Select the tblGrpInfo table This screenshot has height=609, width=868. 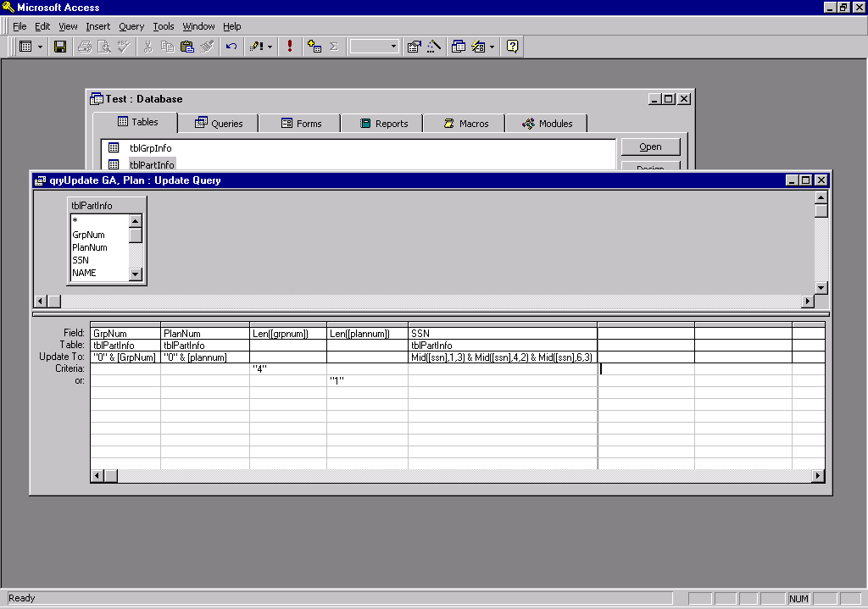150,148
